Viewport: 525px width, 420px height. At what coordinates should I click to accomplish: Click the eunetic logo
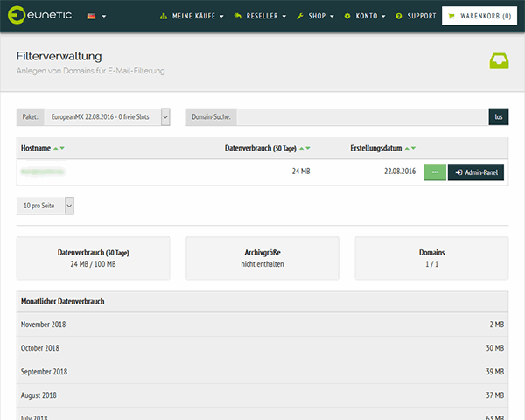(40, 15)
